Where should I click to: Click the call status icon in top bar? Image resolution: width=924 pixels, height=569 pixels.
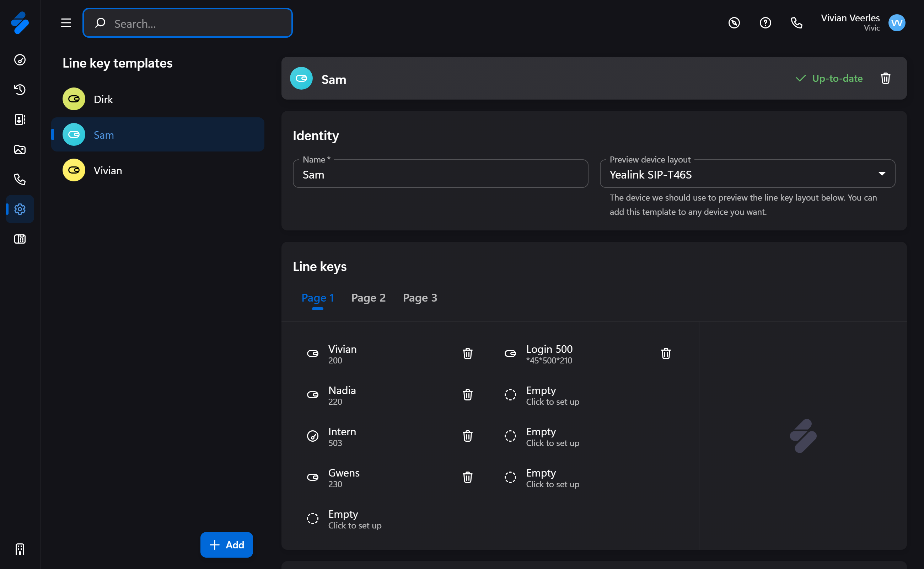click(x=734, y=23)
